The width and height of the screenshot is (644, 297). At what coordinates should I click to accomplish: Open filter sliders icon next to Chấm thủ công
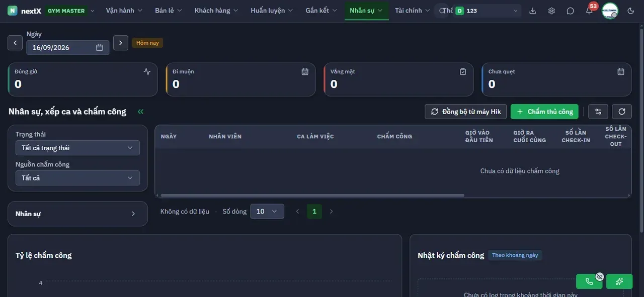(x=598, y=112)
